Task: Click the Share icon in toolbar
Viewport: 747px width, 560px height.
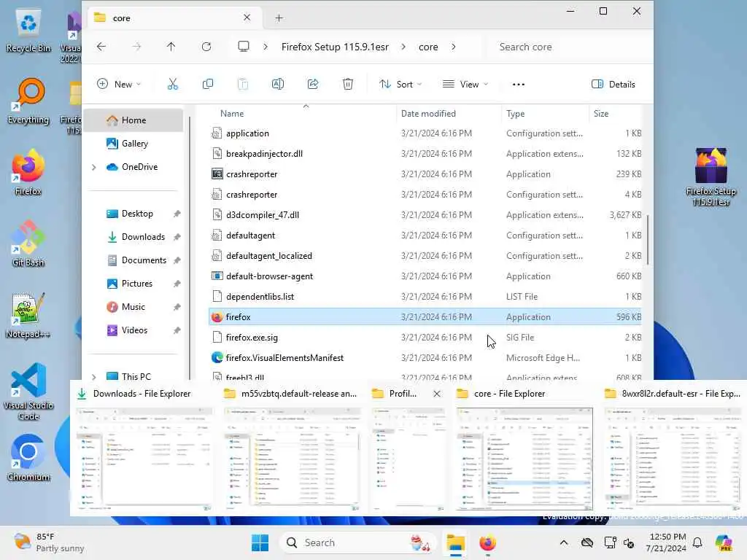Action: (x=313, y=85)
